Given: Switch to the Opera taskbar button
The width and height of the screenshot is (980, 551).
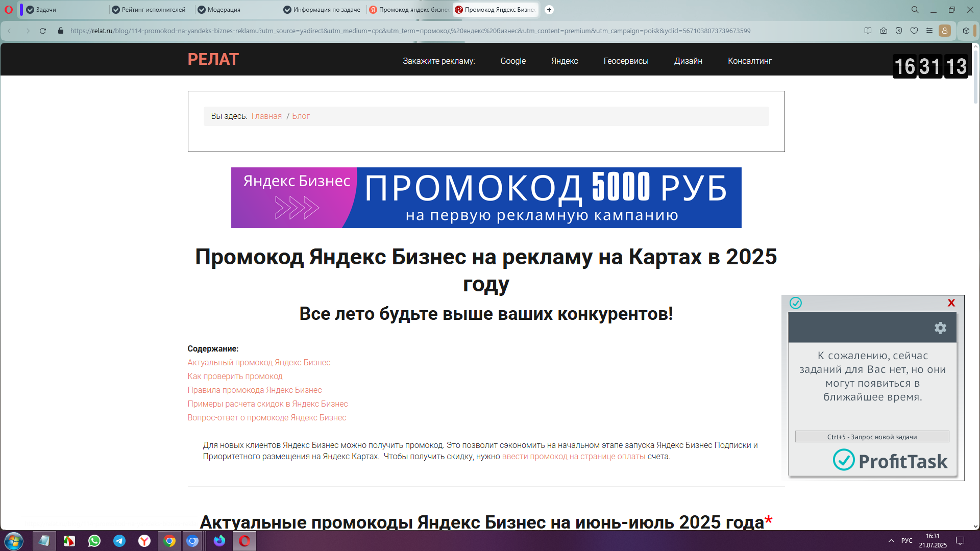Looking at the screenshot, I should [x=244, y=541].
